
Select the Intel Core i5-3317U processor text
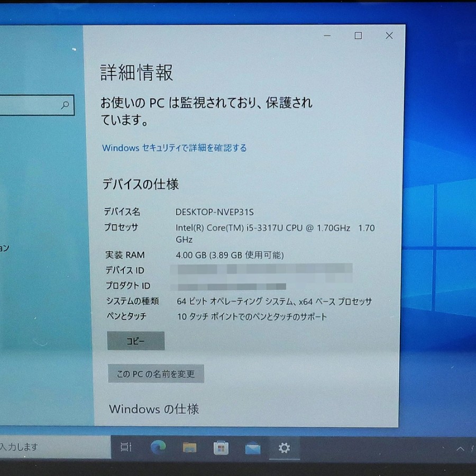point(275,233)
